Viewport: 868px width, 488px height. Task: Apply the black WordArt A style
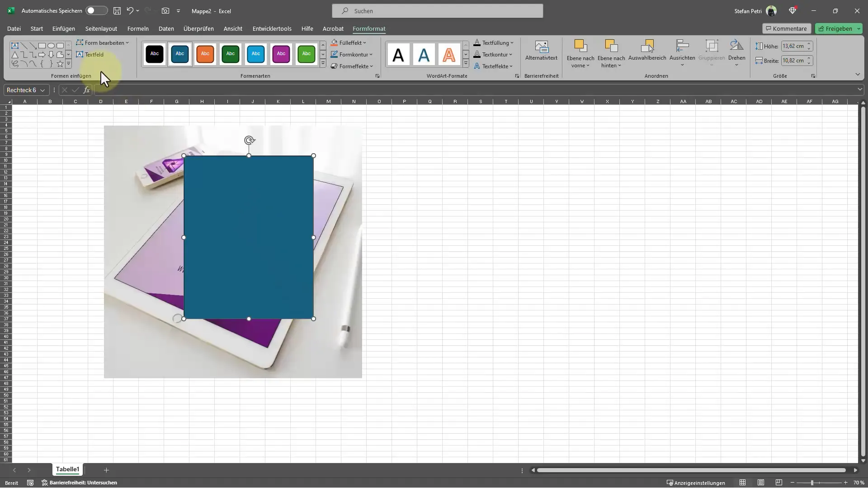coord(398,55)
